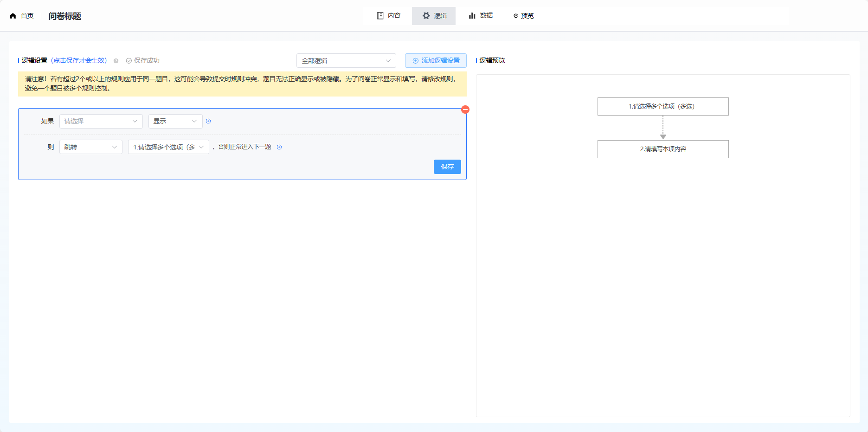Open the 全部逻辑 filter dropdown

coord(346,61)
